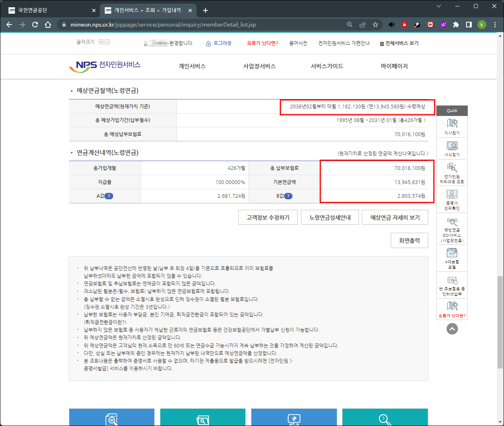
Task: Launch the 4대보험 포털 icon
Action: [x=452, y=257]
